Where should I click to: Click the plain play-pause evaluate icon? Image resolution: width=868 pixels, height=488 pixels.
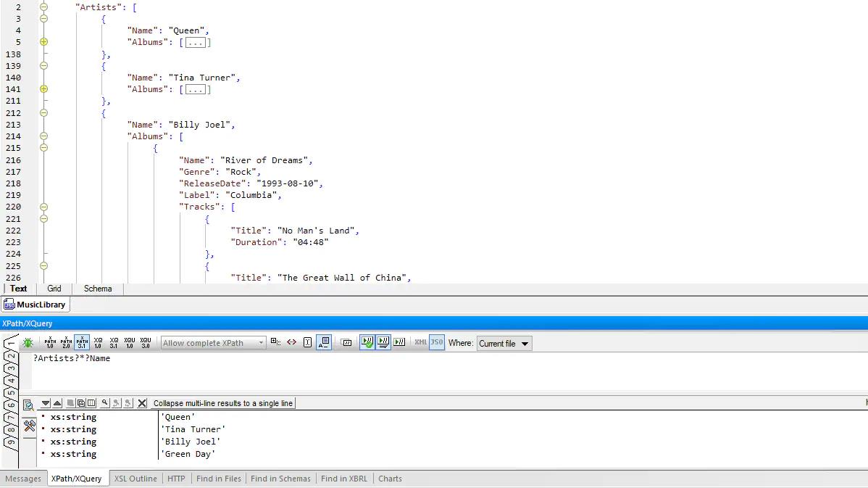pos(400,342)
